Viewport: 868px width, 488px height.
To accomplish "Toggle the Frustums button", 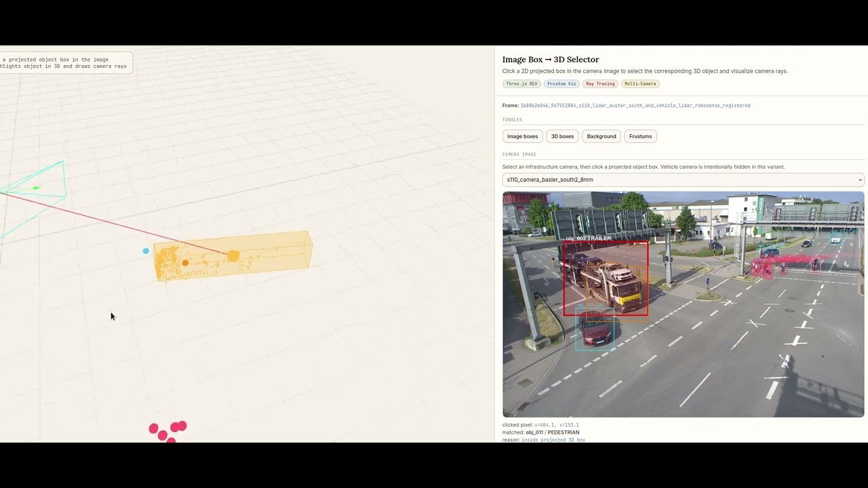I will point(640,136).
